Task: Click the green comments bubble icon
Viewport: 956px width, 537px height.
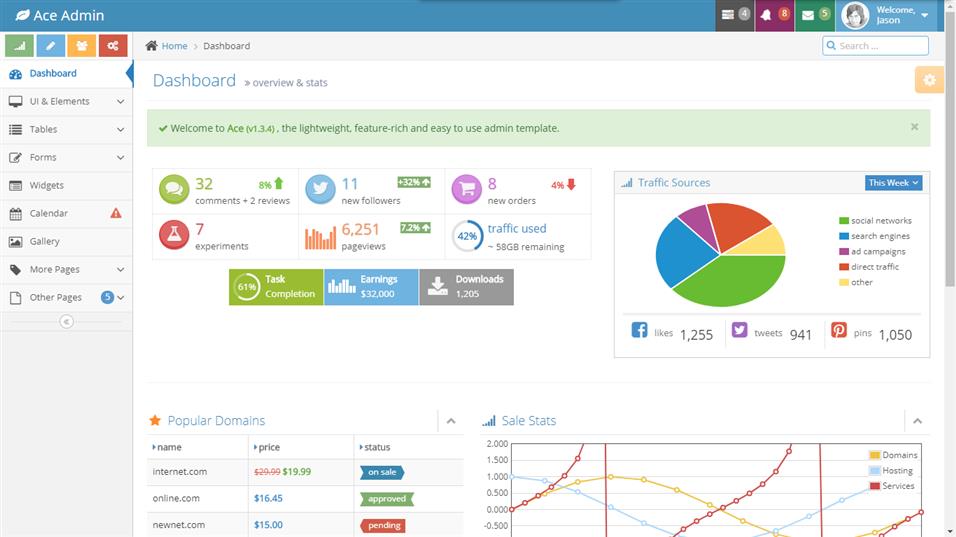Action: coord(174,189)
